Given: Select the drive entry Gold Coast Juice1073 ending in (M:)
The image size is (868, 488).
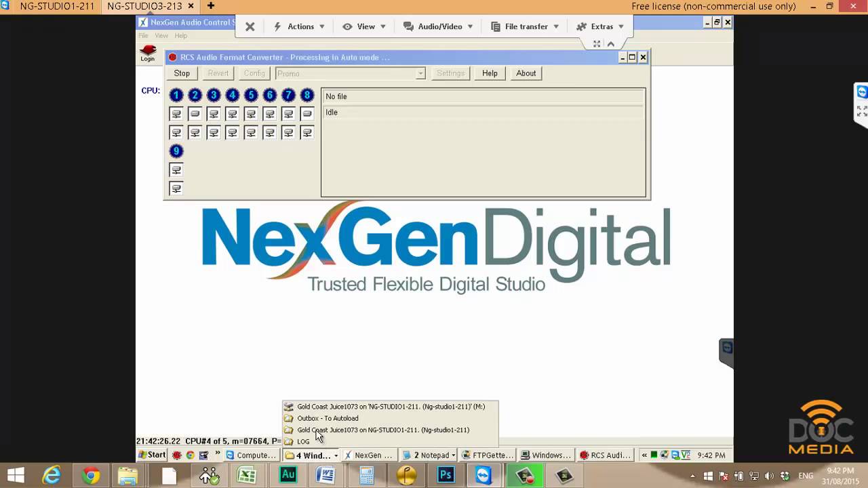Looking at the screenshot, I should 391,407.
